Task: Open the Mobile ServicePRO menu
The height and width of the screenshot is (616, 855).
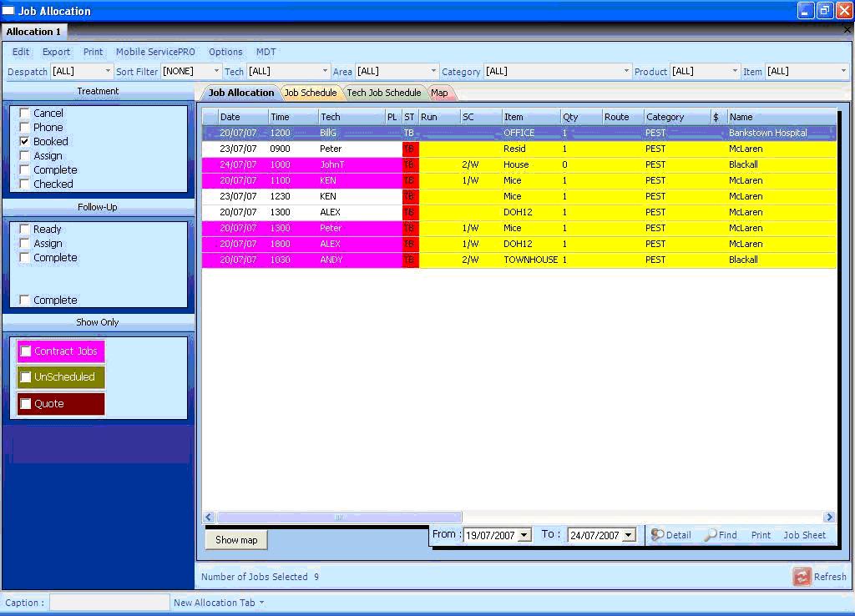Action: 155,52
